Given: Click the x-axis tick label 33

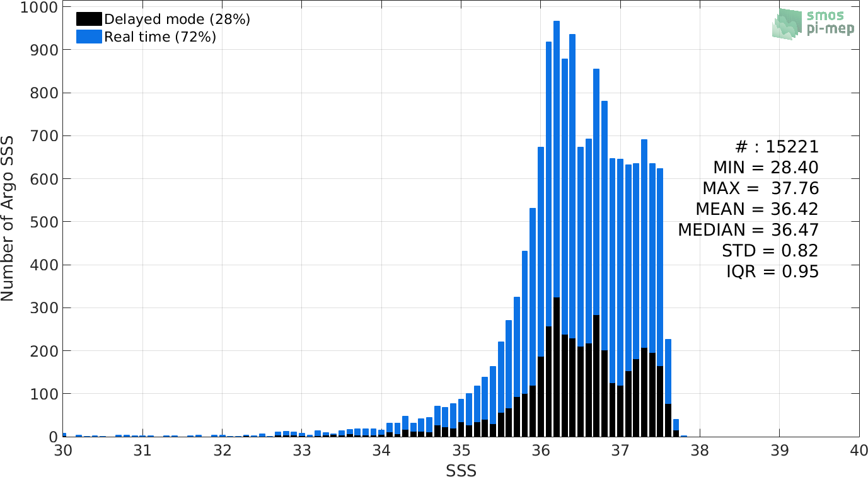Looking at the screenshot, I should point(302,451).
